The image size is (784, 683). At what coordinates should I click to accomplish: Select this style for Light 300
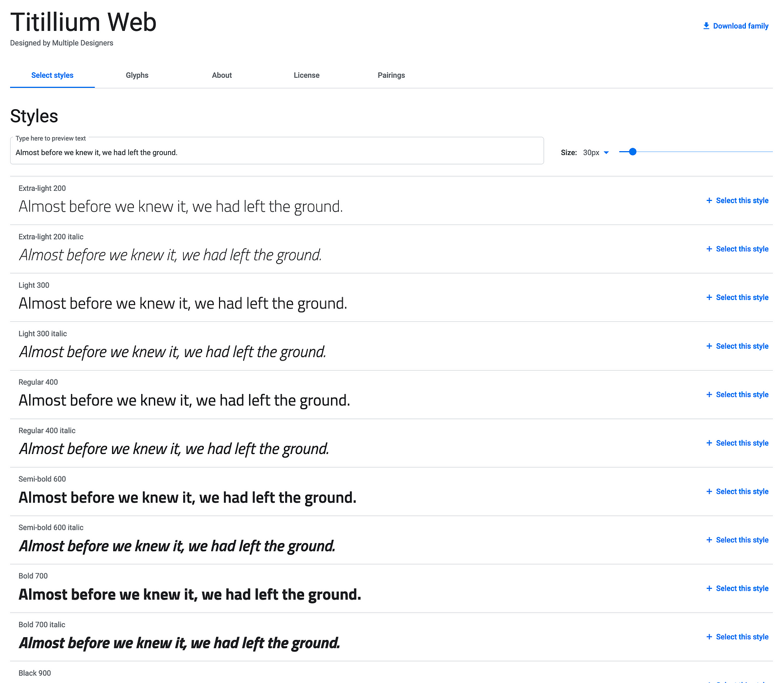[742, 297]
